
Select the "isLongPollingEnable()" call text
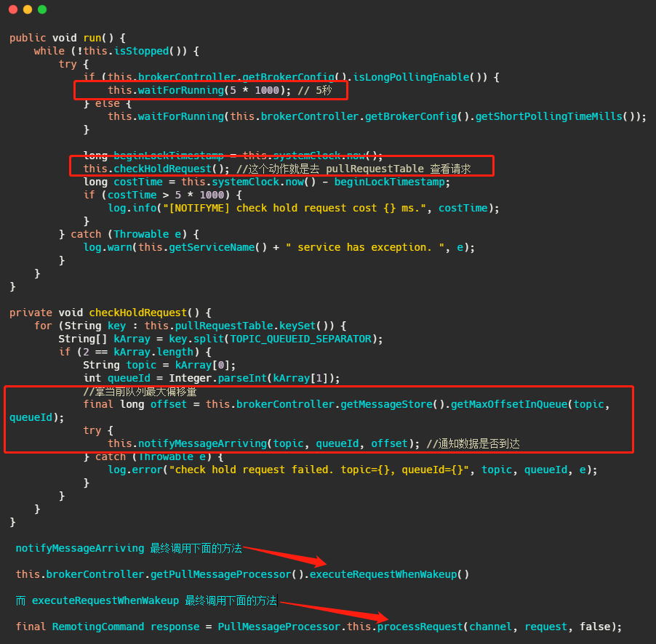tap(420, 77)
